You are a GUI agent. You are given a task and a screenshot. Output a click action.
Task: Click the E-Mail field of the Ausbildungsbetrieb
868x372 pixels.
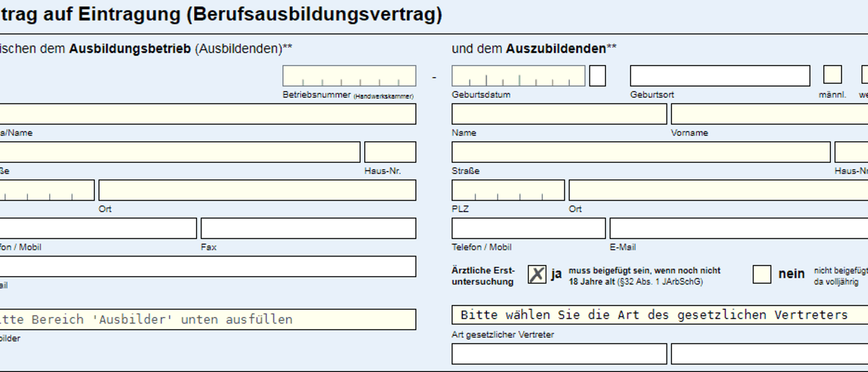tap(207, 267)
